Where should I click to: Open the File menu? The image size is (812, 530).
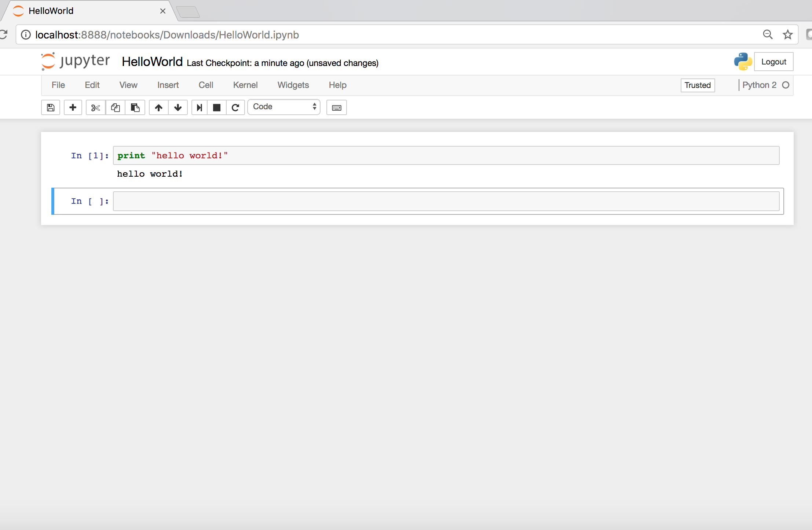(58, 85)
